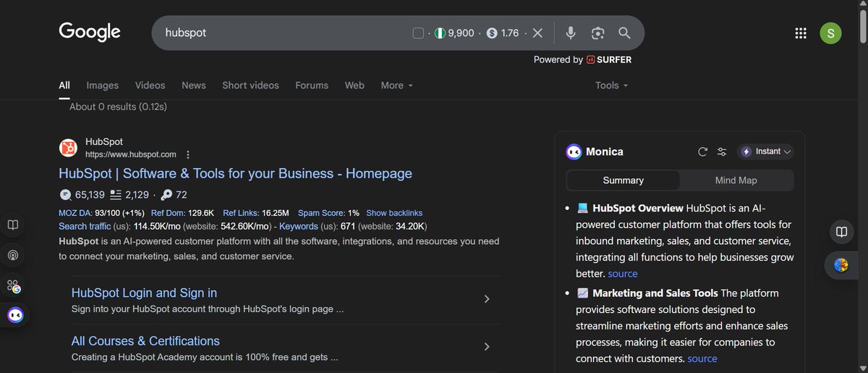Tick the checkbox inside the search bar

tap(418, 33)
